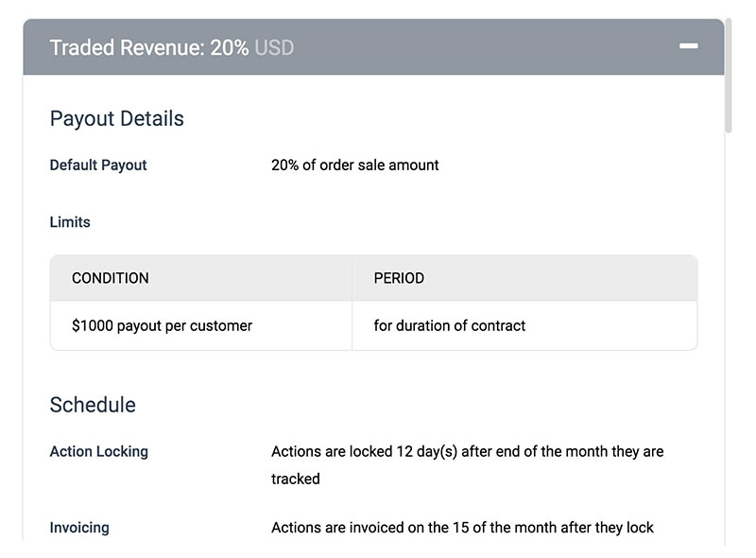
Task: Click the word 'tracked' in locking description
Action: pyautogui.click(x=295, y=479)
